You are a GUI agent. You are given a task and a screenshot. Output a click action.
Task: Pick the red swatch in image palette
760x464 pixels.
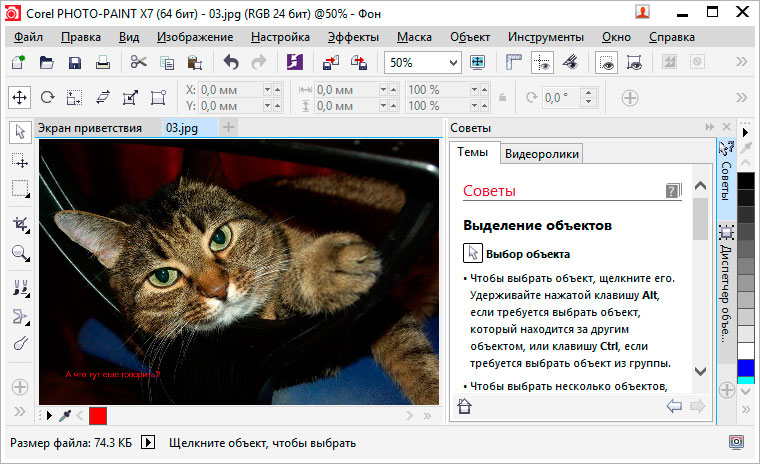[97, 415]
